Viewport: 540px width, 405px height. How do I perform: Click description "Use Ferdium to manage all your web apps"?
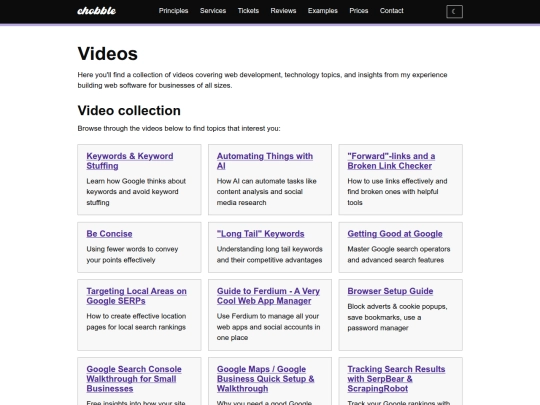tap(268, 327)
